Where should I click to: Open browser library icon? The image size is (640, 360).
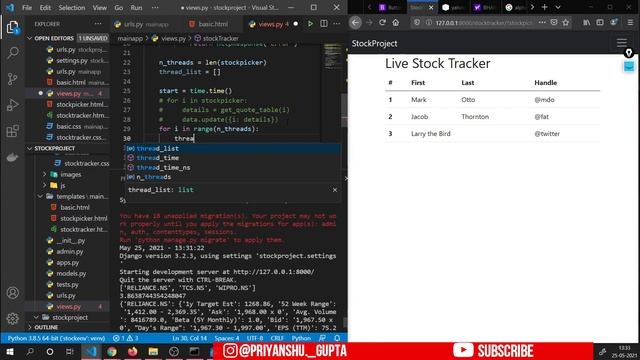[x=587, y=23]
